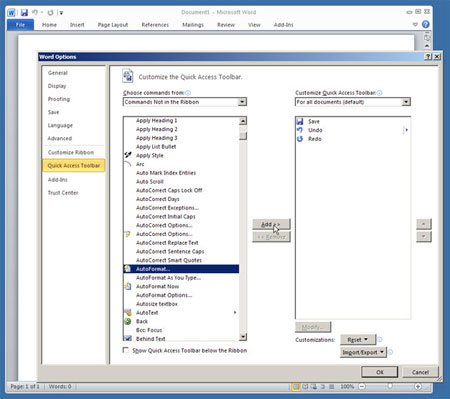The image size is (450, 399).
Task: Click the Move Down arrow button
Action: click(x=424, y=236)
